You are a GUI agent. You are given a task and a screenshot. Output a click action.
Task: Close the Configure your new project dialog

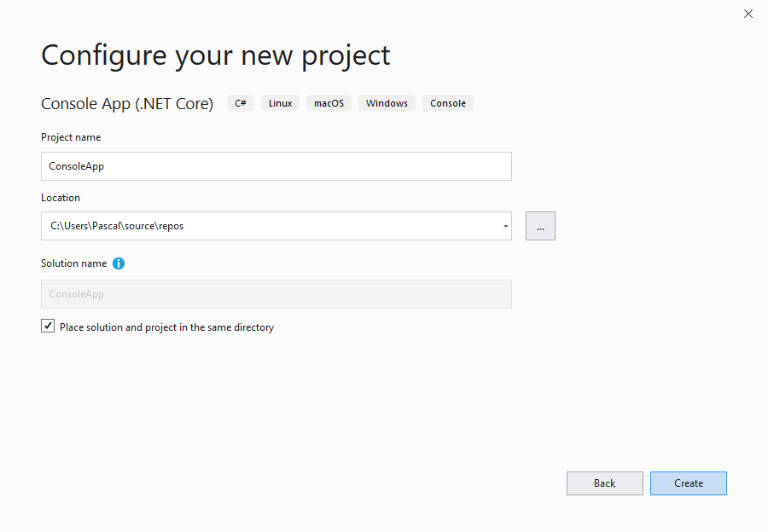click(748, 14)
